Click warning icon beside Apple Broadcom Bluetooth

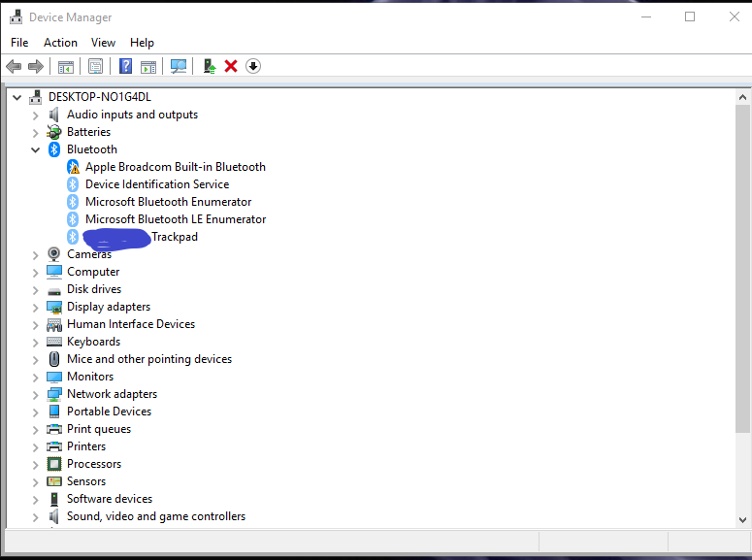[73, 167]
